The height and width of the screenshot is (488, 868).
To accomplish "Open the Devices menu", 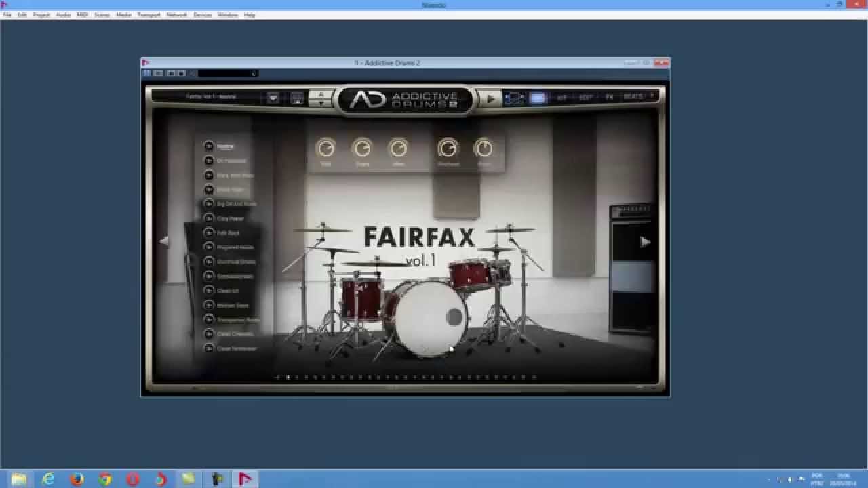I will 203,14.
